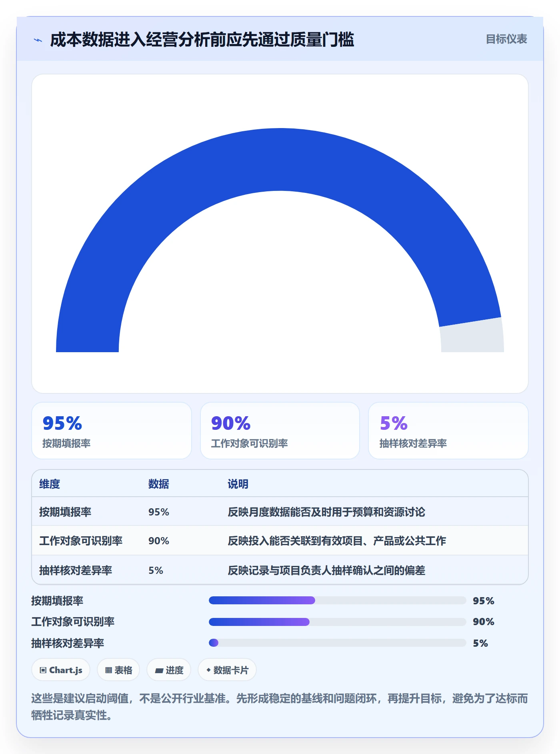
Task: Click the diamond icon in 数据卡片 chip
Action: (x=208, y=670)
